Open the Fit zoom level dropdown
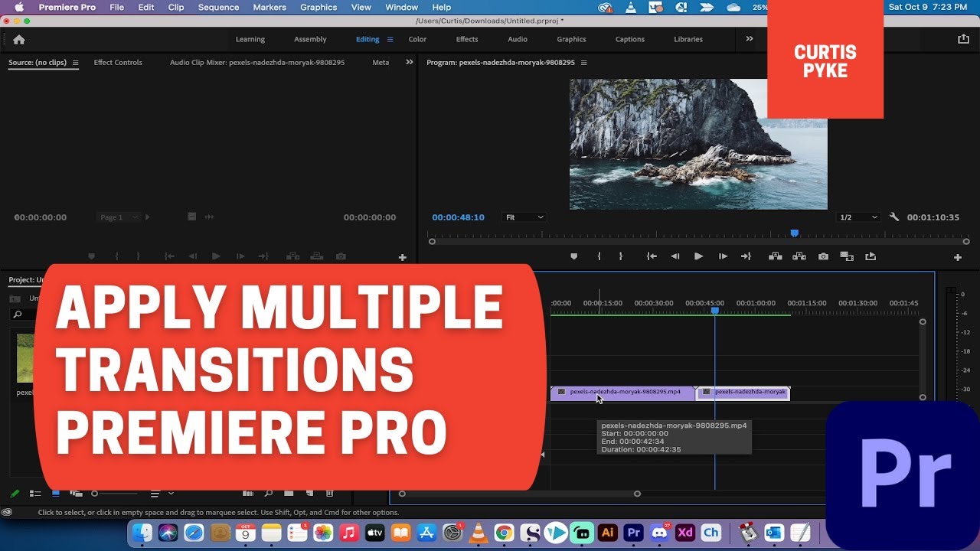The height and width of the screenshot is (551, 980). pos(524,217)
